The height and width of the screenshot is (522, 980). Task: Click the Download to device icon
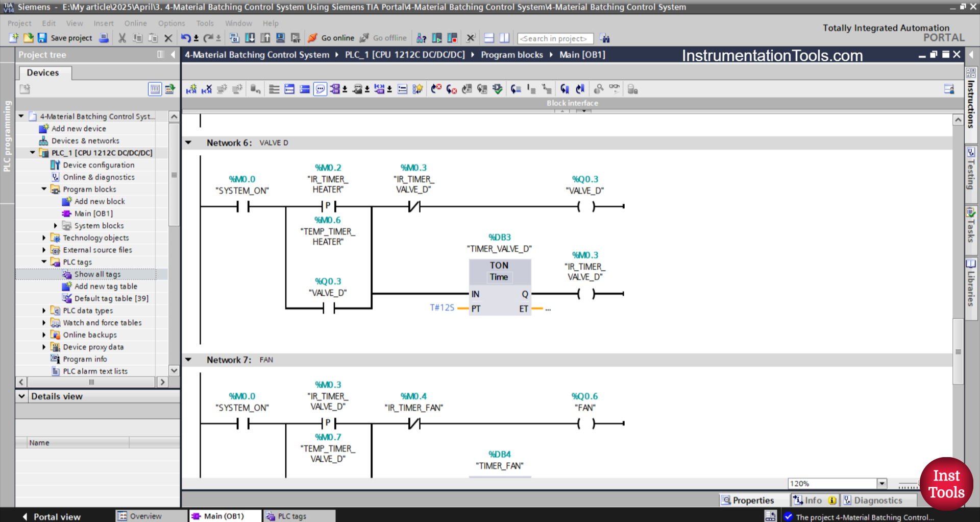(250, 38)
